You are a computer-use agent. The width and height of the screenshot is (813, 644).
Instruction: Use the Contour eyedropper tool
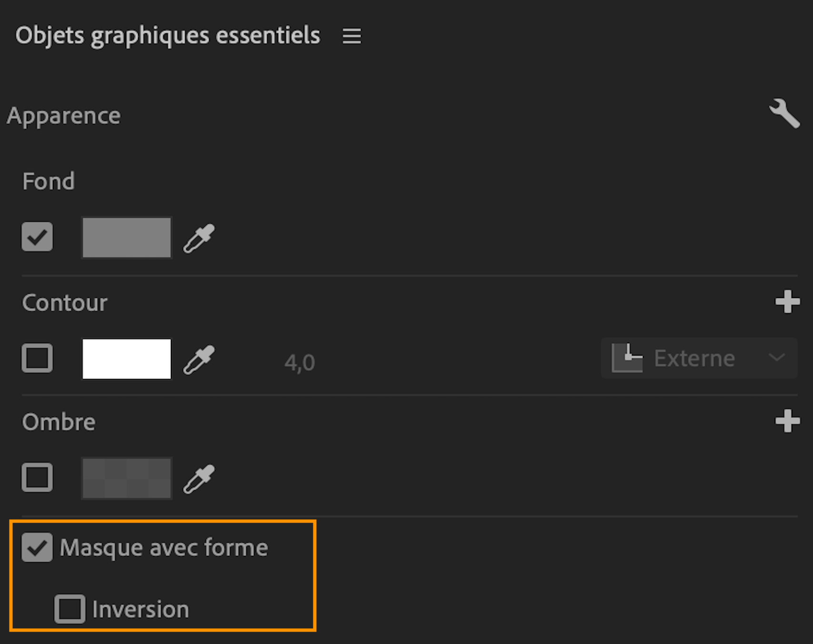pyautogui.click(x=199, y=360)
